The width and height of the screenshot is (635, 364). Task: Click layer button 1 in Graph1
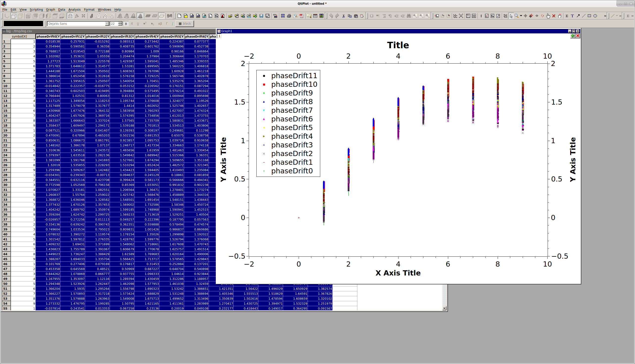[220, 36]
